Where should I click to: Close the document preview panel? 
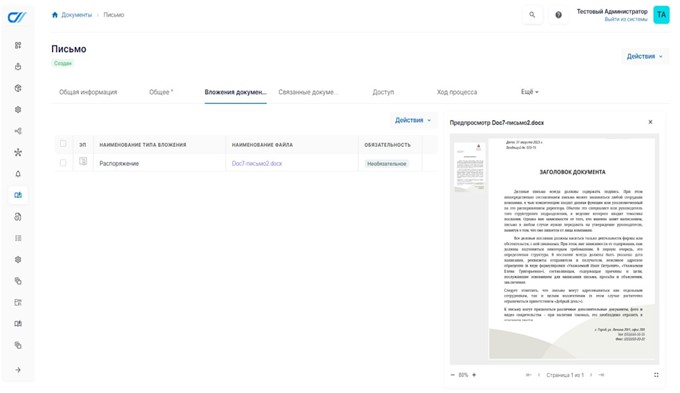(650, 122)
